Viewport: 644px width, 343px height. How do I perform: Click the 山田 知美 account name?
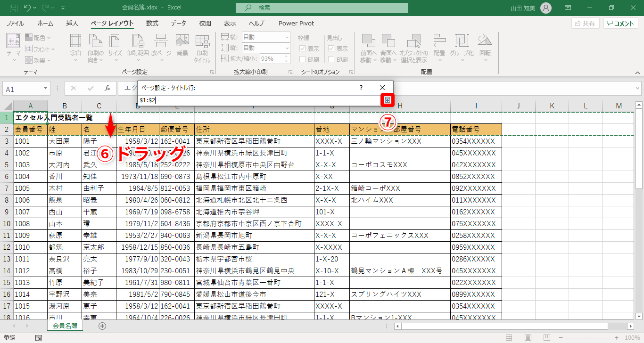(524, 8)
